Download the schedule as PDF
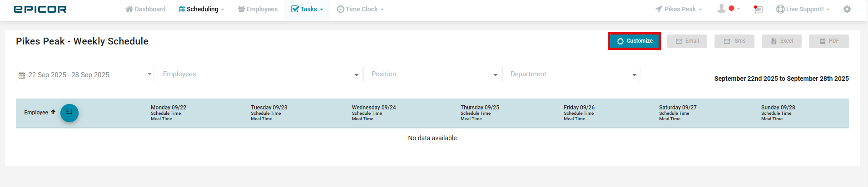Screen dimensions: 868x187 [x=829, y=41]
